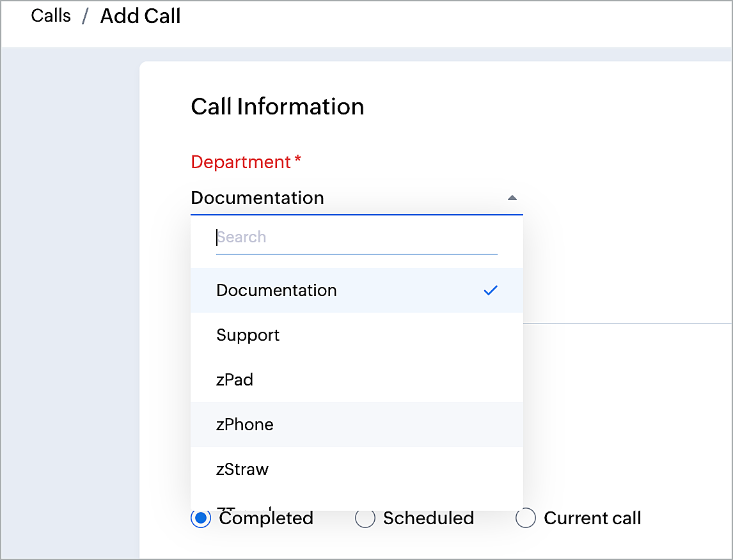Collapse the Department dropdown caret arrow
The height and width of the screenshot is (560, 733).
512,198
